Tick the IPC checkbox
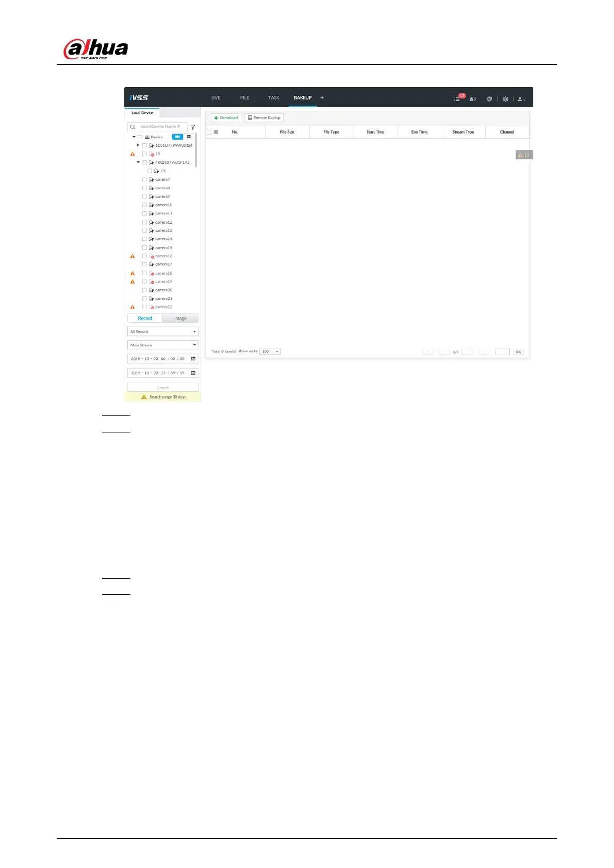 (150, 171)
